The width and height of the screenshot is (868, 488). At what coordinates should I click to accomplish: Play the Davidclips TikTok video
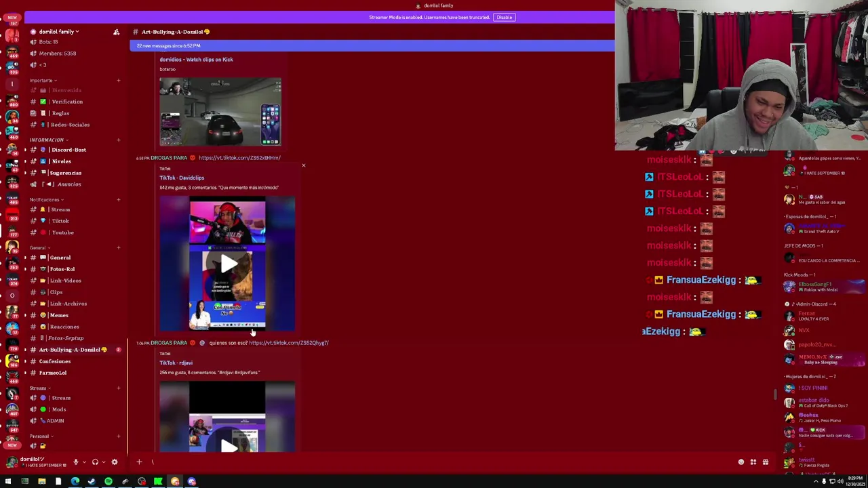coord(228,264)
